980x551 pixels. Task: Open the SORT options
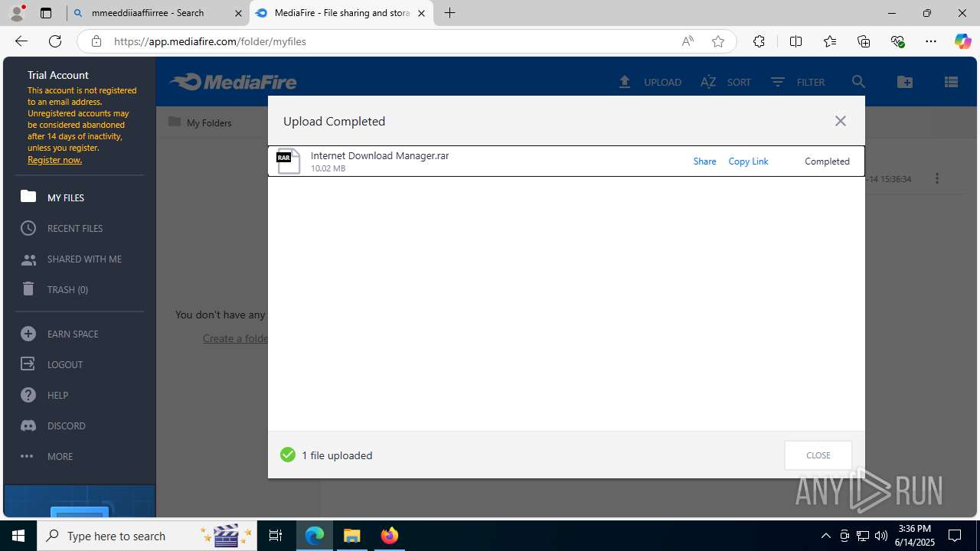tap(726, 82)
